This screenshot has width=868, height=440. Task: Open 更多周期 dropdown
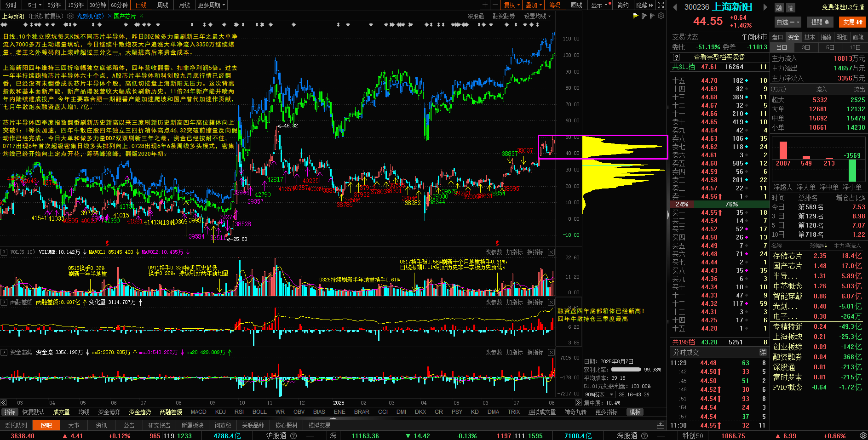(x=212, y=5)
